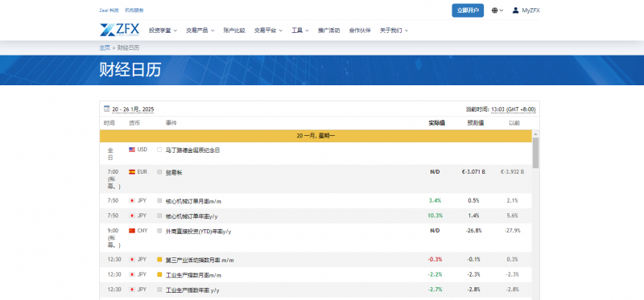This screenshot has width=644, height=300.
Task: Click the 核心机械订单年率y/y event name
Action: pyautogui.click(x=192, y=216)
